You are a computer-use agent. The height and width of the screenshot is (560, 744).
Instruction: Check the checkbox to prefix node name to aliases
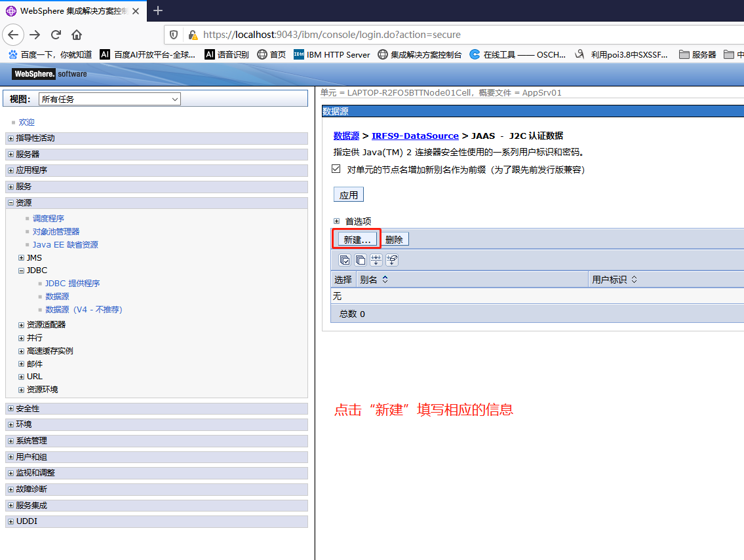pos(336,168)
